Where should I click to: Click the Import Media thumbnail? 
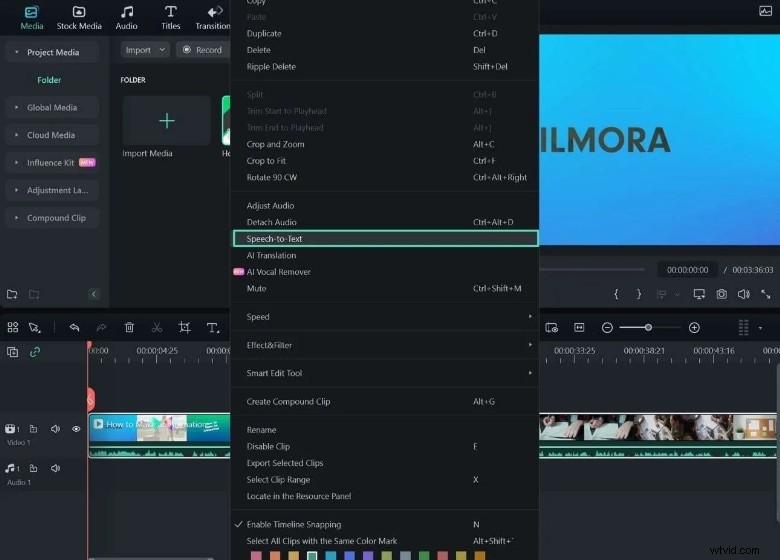[x=166, y=122]
